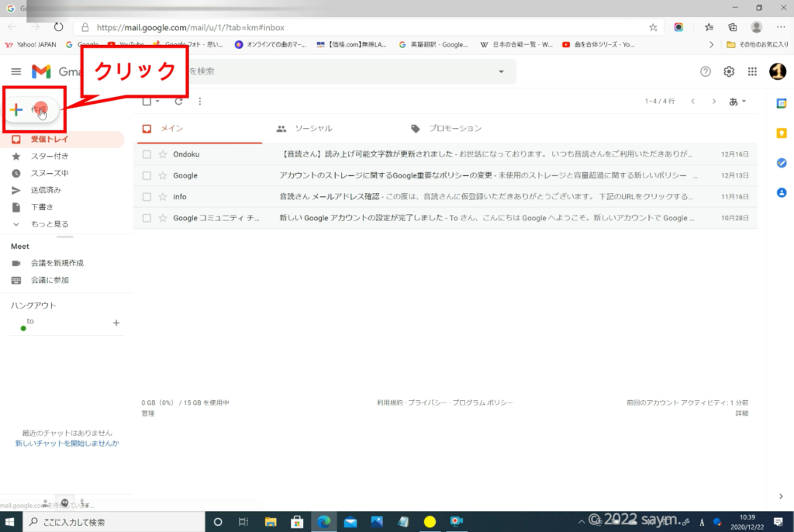The image size is (794, 532).
Task: Click the 作成 compose button
Action: click(x=33, y=110)
